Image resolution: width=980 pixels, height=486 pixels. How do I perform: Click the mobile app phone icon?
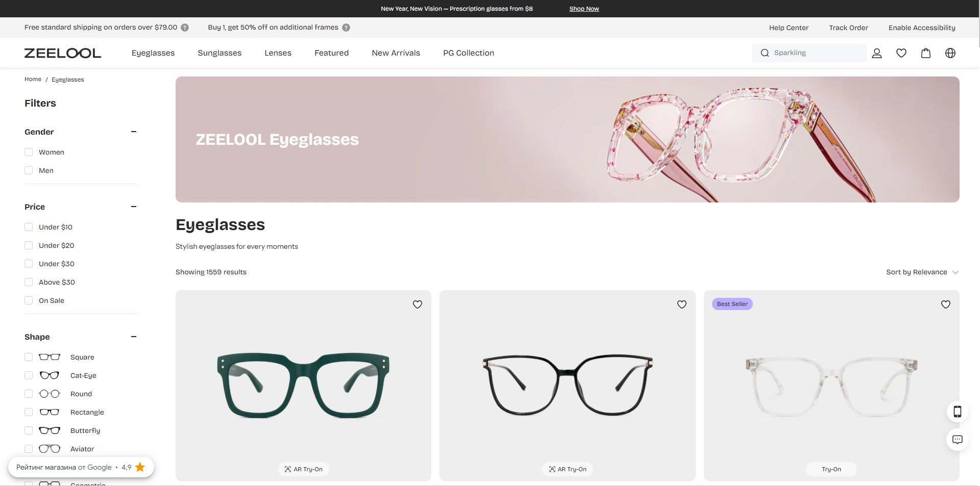point(958,412)
